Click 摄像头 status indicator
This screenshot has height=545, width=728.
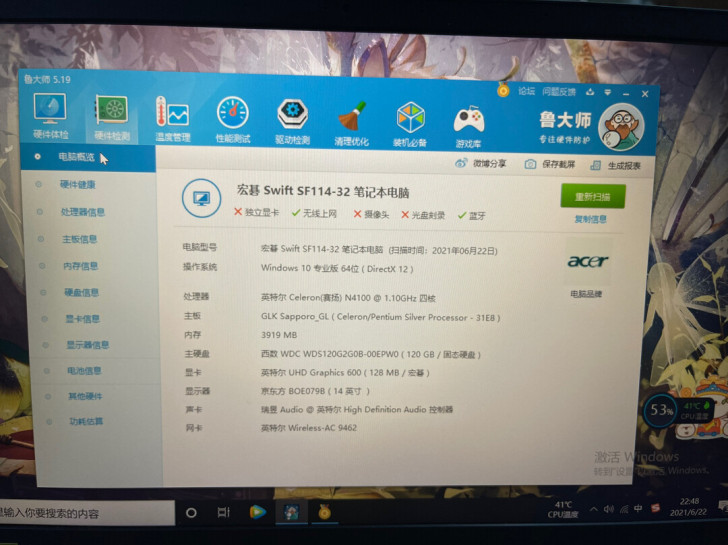(x=371, y=214)
